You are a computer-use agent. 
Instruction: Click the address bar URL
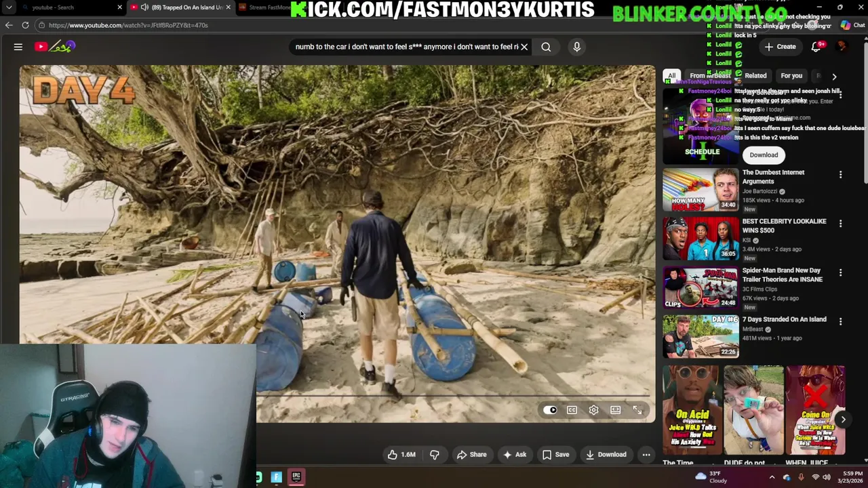(x=128, y=25)
